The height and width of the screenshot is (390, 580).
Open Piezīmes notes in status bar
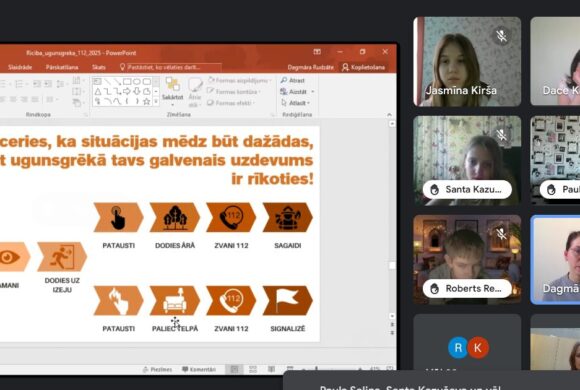(x=157, y=369)
